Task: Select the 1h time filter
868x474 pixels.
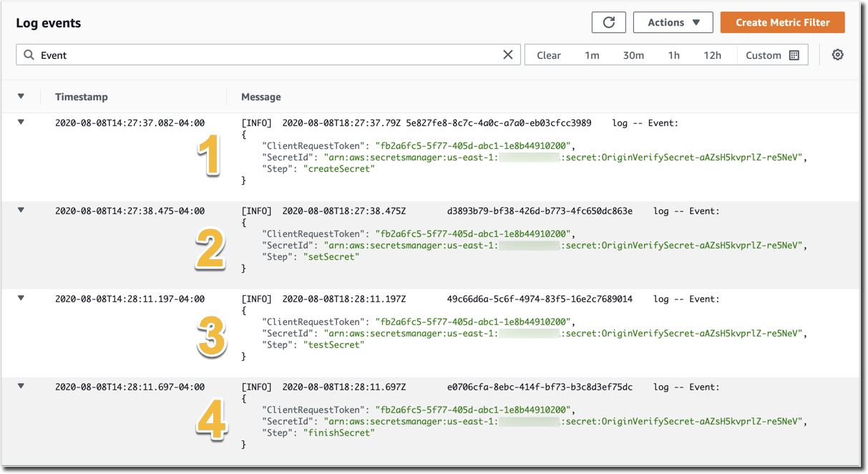Action: [x=673, y=54]
